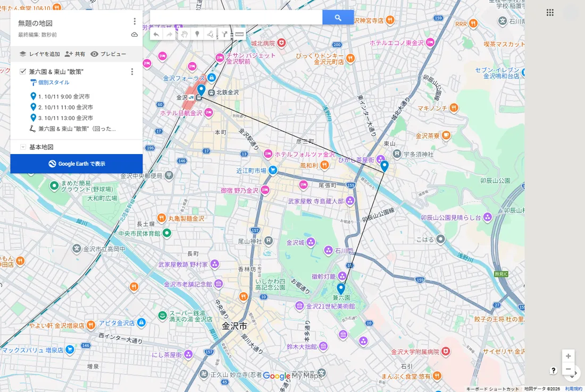Image resolution: width=585 pixels, height=392 pixels.
Task: Click the ホテル日航金沢 hotel icon
Action: click(x=208, y=113)
